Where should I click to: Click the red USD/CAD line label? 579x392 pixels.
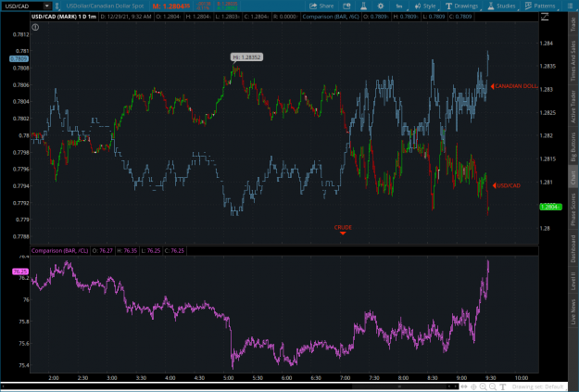[x=507, y=185]
